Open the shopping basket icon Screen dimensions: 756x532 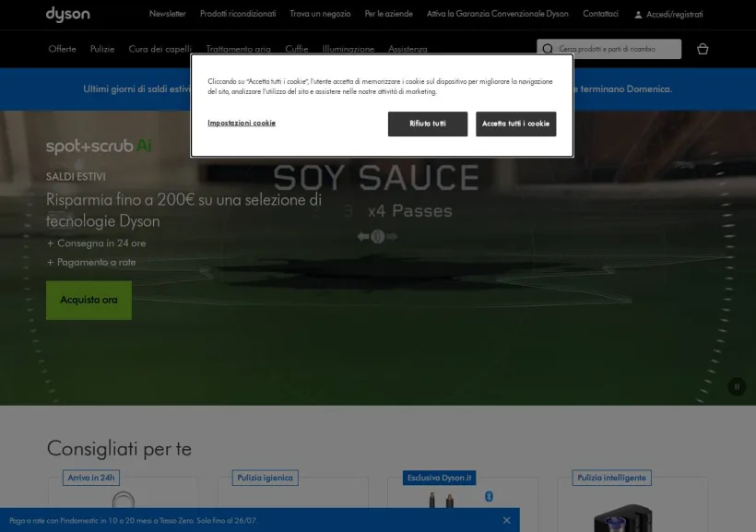tap(703, 49)
